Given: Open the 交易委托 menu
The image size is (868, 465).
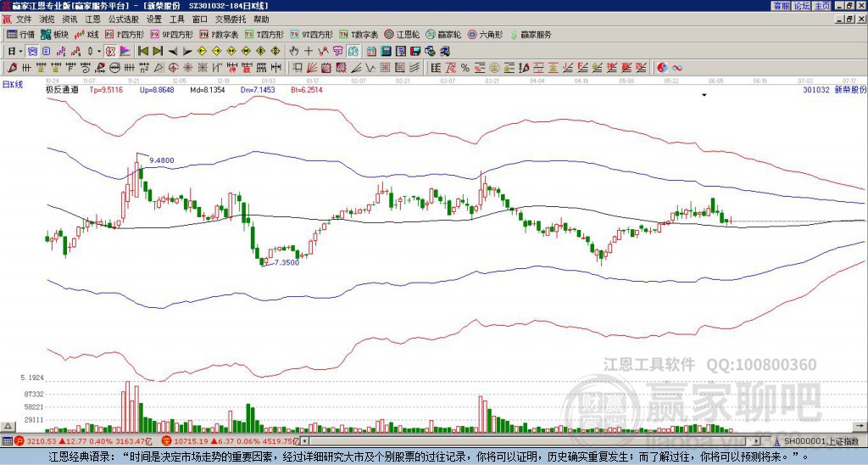Looking at the screenshot, I should tap(231, 20).
